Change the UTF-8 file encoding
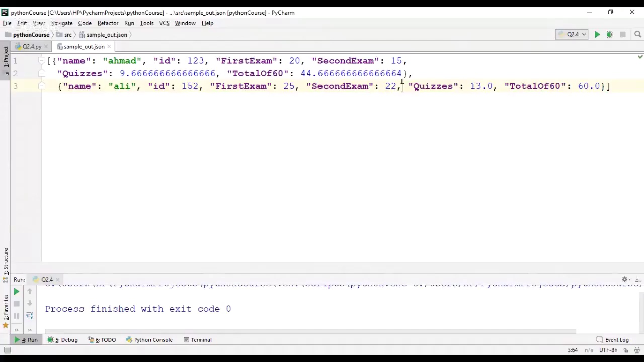Viewport: 644px width, 362px height. (608, 350)
